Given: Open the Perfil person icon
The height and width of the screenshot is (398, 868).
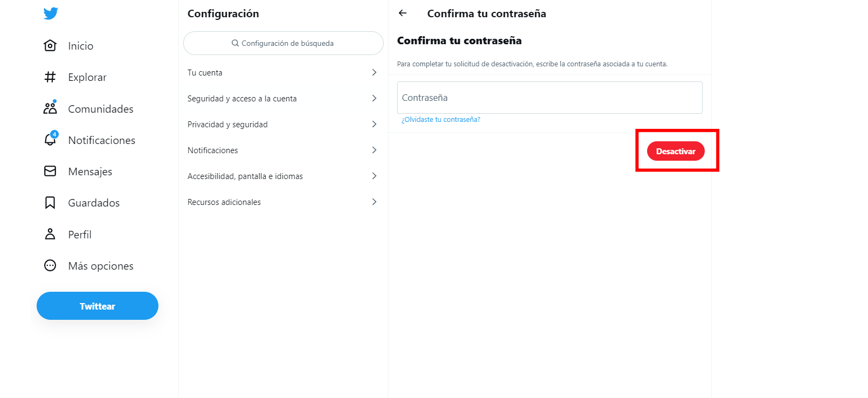Looking at the screenshot, I should (50, 234).
